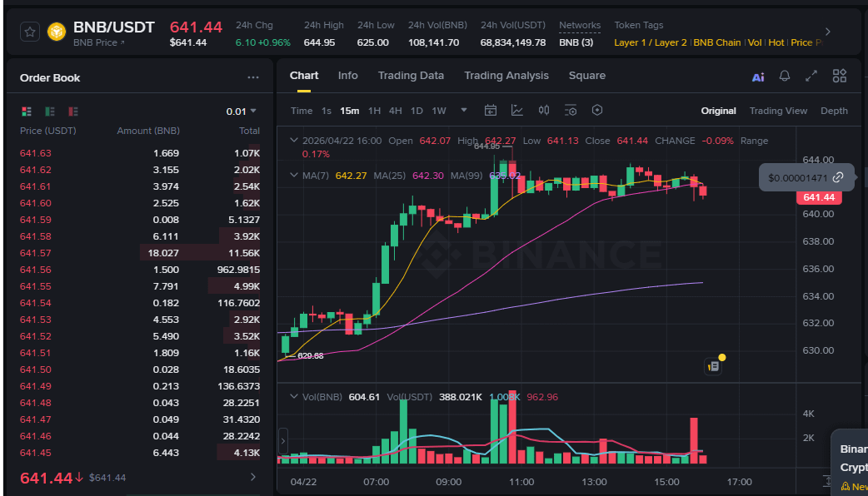
Task: Open the Networks BNB (3) info
Action: tap(576, 42)
